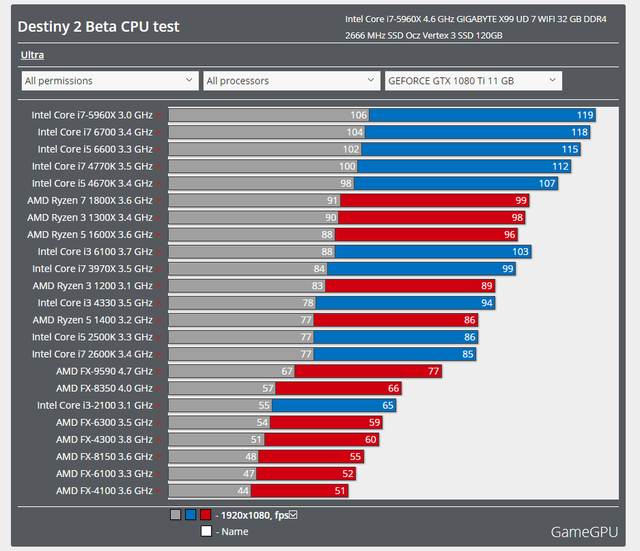Click red X next to AMD Ryzen 3 1200
This screenshot has width=640, height=551.
pos(159,286)
